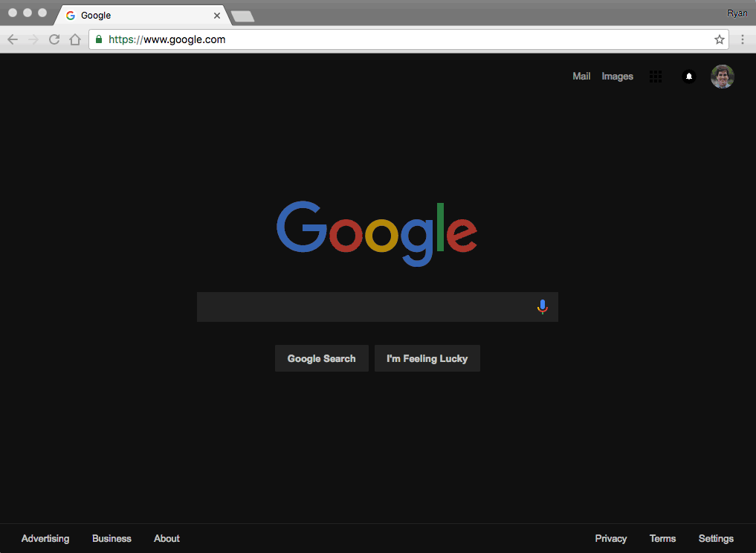756x553 pixels.
Task: Open the About footer link
Action: 167,539
